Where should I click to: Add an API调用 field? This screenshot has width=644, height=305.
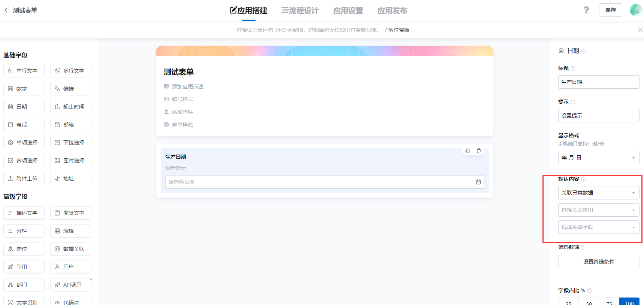(71, 285)
